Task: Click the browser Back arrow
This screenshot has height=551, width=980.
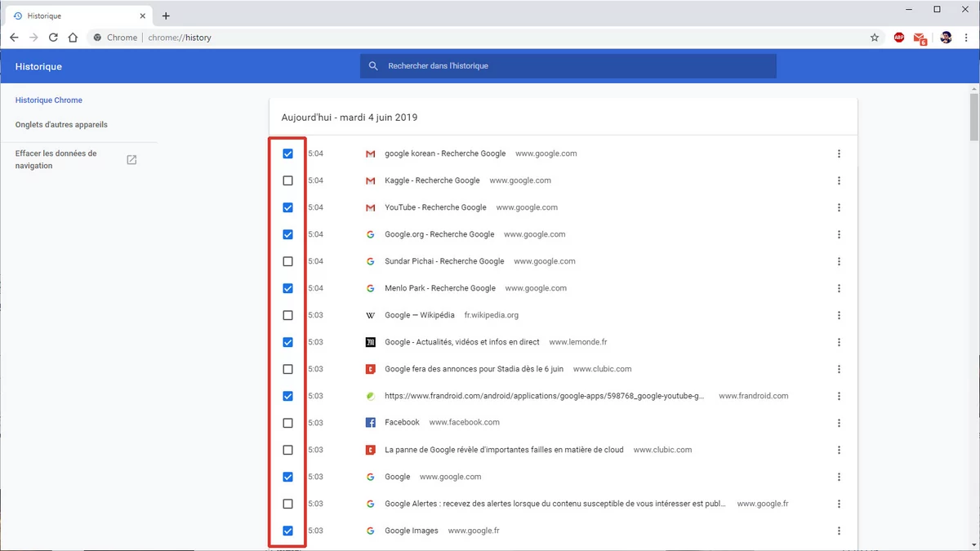Action: pyautogui.click(x=14, y=38)
